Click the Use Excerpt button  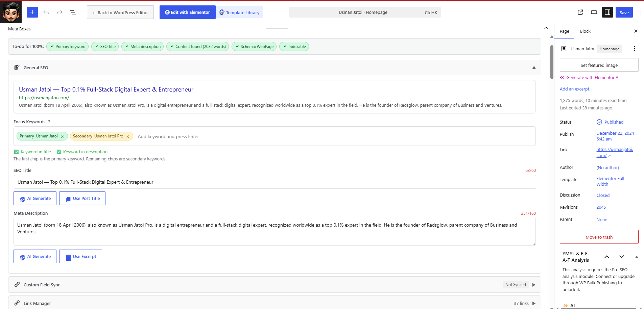click(80, 256)
